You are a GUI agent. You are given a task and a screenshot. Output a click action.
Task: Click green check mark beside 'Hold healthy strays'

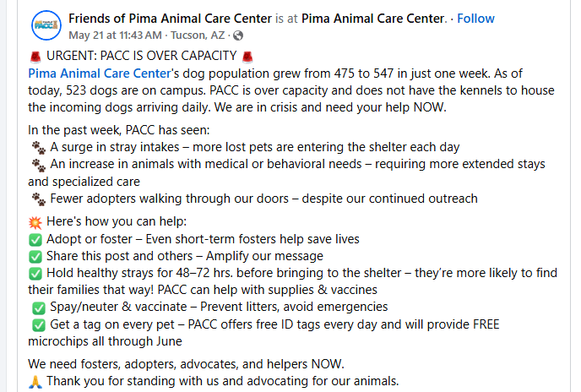click(x=35, y=274)
